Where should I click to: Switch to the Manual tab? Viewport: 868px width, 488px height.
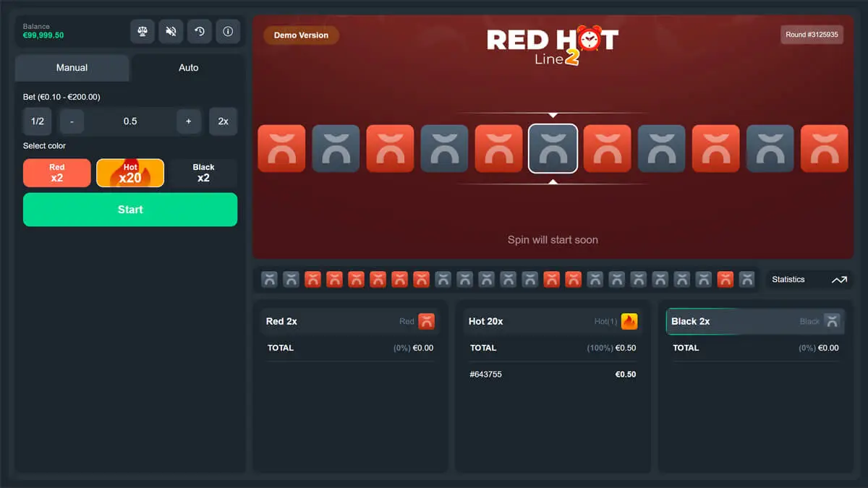[x=72, y=67]
